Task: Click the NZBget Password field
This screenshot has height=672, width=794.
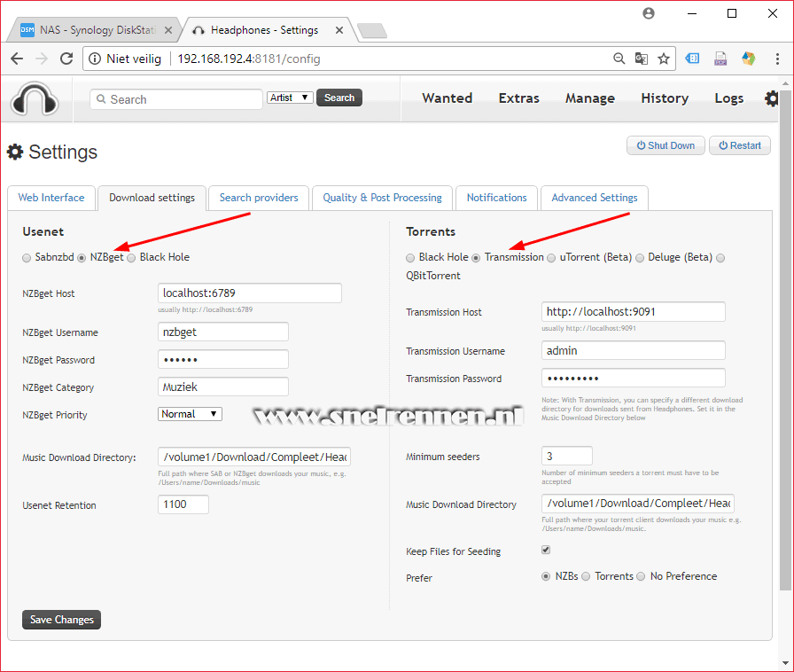Action: [223, 359]
